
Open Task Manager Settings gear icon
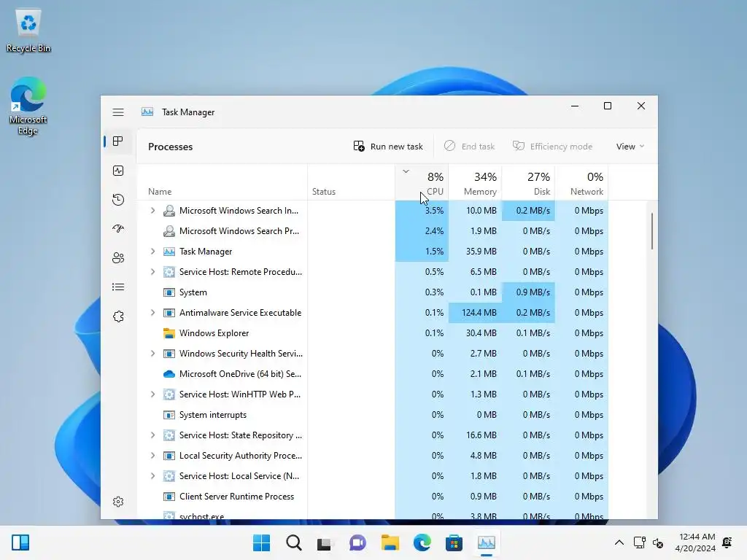tap(118, 502)
